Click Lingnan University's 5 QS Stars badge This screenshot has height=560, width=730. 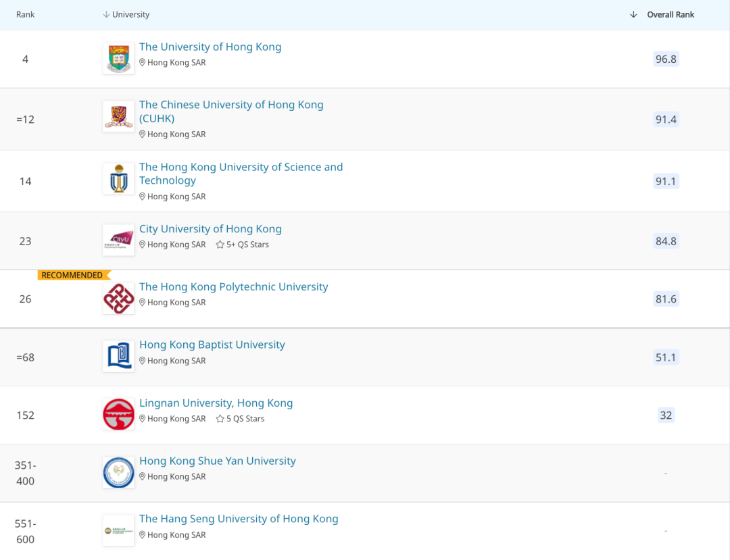pyautogui.click(x=241, y=419)
